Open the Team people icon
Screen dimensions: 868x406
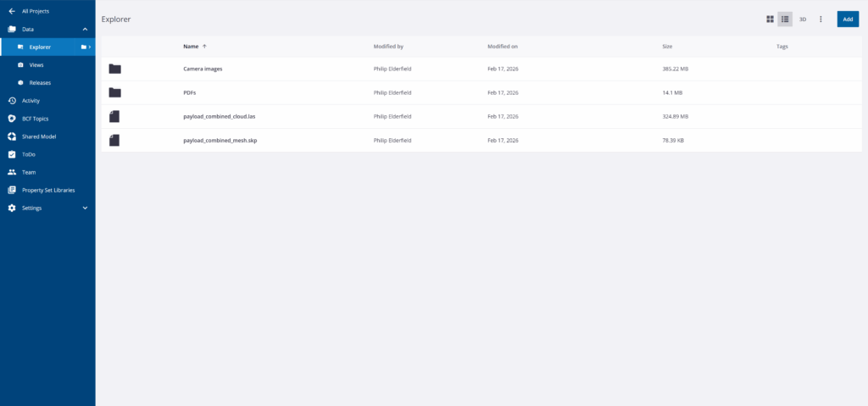click(x=12, y=172)
